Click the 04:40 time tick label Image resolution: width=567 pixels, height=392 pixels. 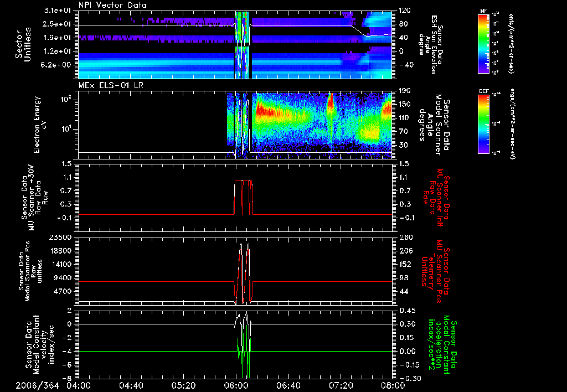[x=131, y=385]
